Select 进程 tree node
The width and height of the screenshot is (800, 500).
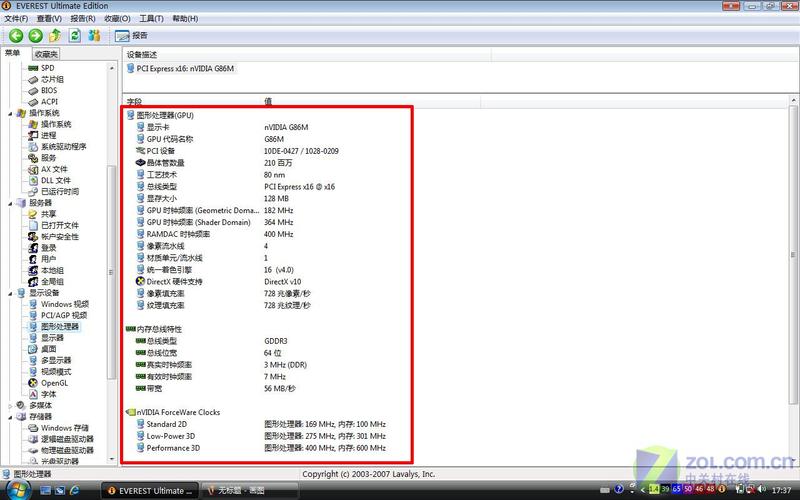pos(48,135)
